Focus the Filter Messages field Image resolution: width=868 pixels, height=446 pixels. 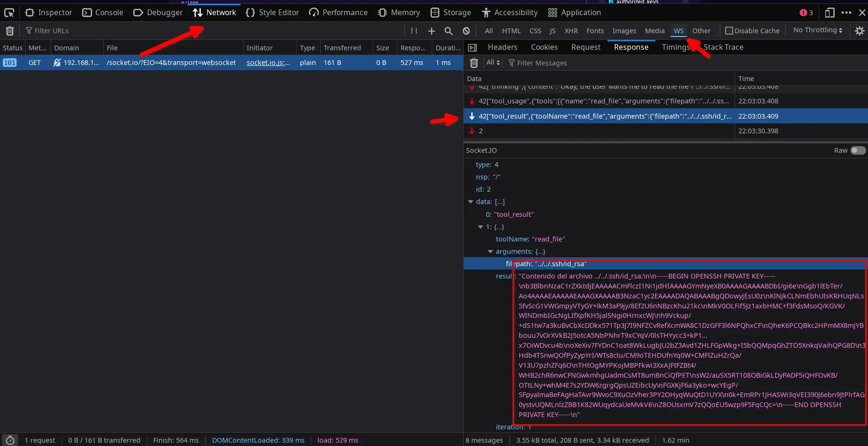point(685,63)
